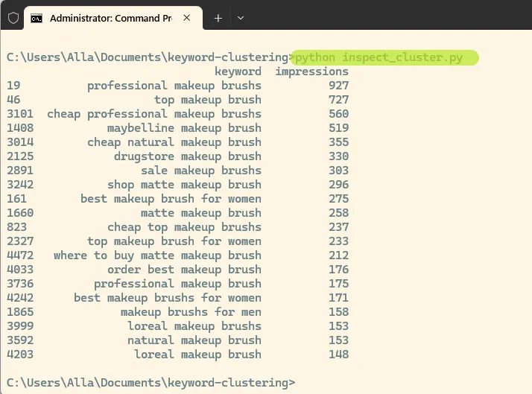Viewport: 532px width, 394px height.
Task: Click the 'keyword' column header
Action: click(x=238, y=72)
